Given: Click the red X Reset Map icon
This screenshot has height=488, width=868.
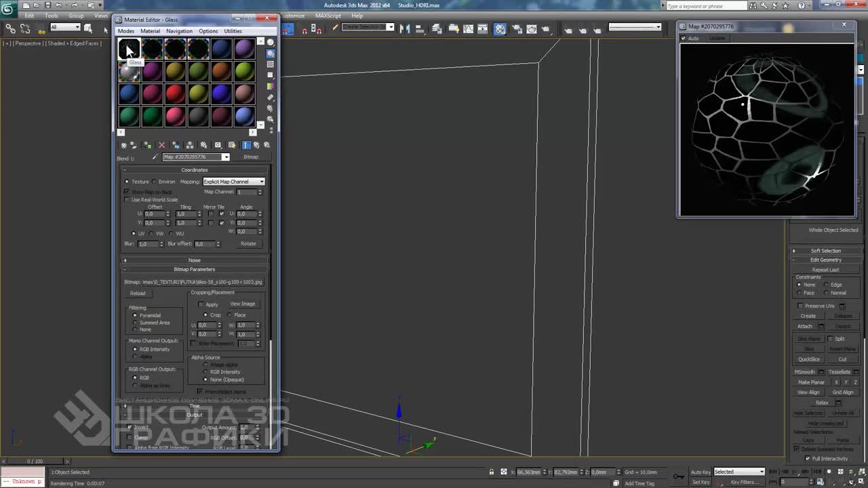Looking at the screenshot, I should 161,145.
